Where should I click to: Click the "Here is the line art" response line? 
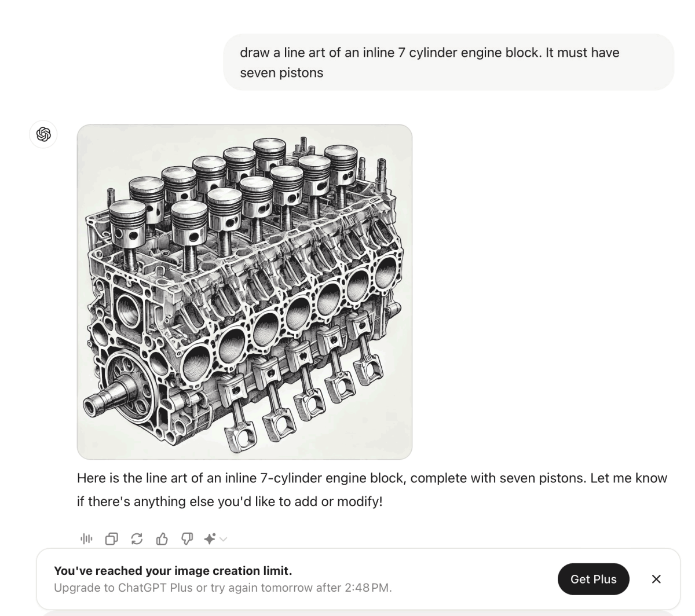click(x=371, y=479)
